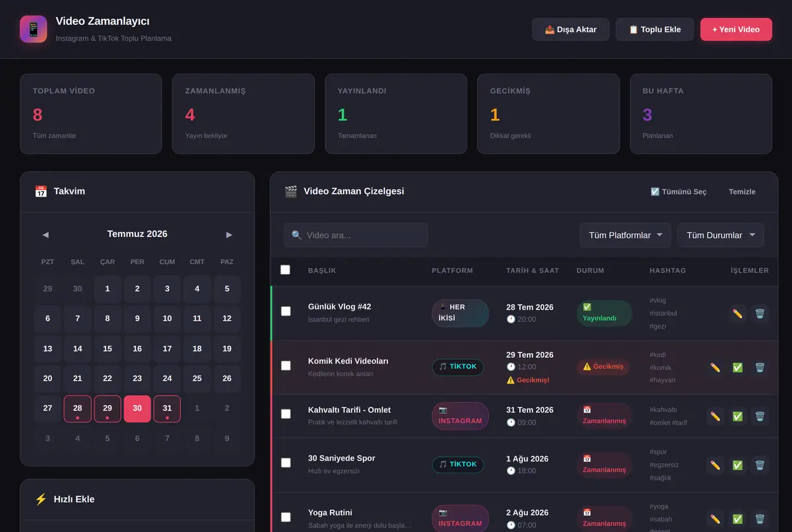Choose day 31 in the Temmuz calendar
This screenshot has height=532, width=792.
[x=167, y=409]
